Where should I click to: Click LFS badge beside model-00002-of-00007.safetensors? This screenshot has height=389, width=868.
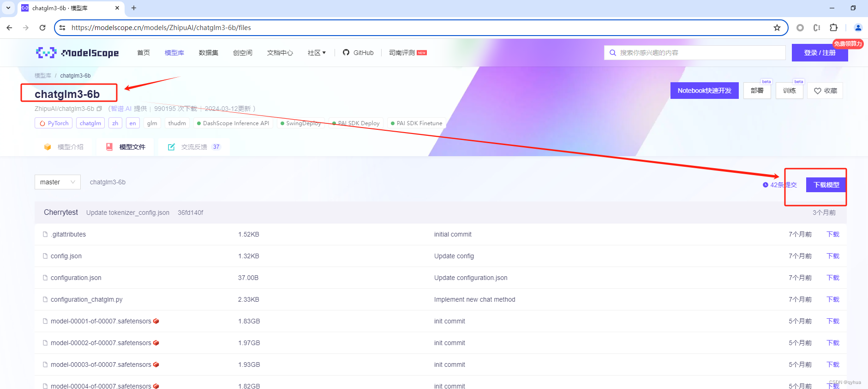[x=156, y=343]
